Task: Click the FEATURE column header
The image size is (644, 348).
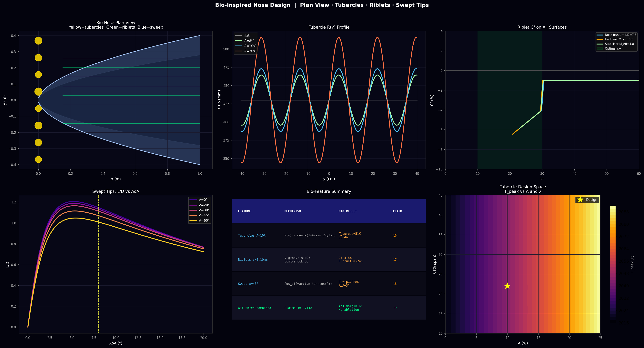Action: coord(244,211)
